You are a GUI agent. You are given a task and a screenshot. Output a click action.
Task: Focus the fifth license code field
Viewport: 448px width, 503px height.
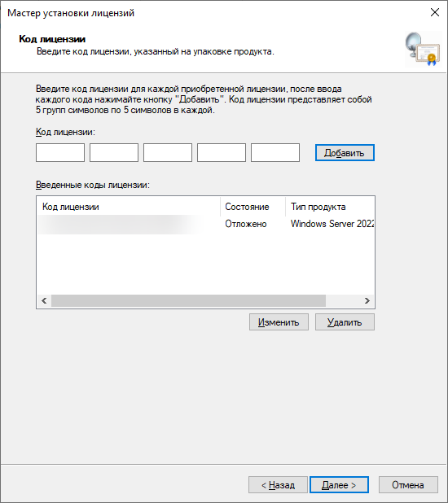[x=275, y=153]
